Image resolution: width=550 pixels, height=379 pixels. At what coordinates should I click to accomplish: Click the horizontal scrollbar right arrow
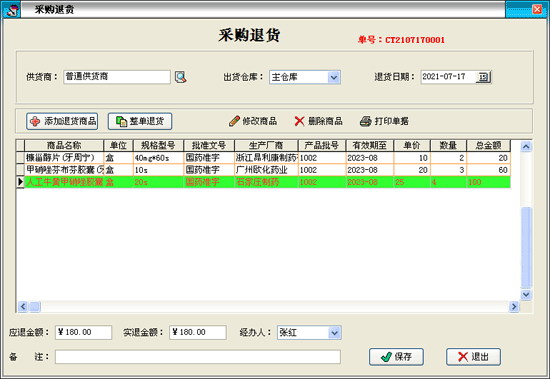click(x=514, y=307)
